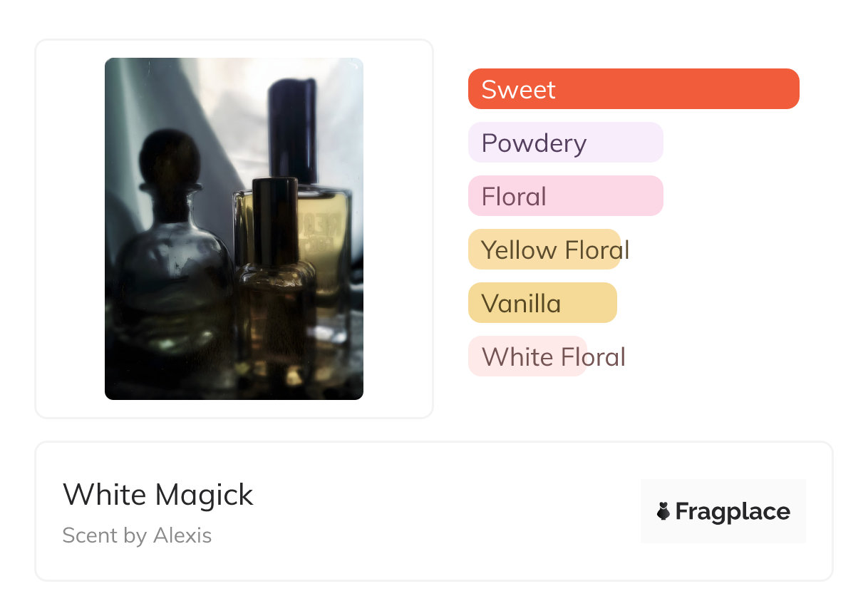Choose the pink Floral accord bar

(x=566, y=196)
